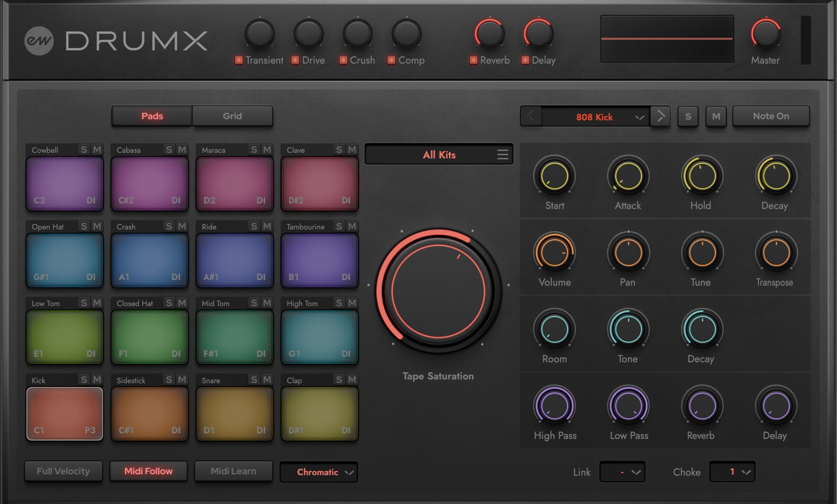
Task: Click the Transient knob
Action: [260, 33]
